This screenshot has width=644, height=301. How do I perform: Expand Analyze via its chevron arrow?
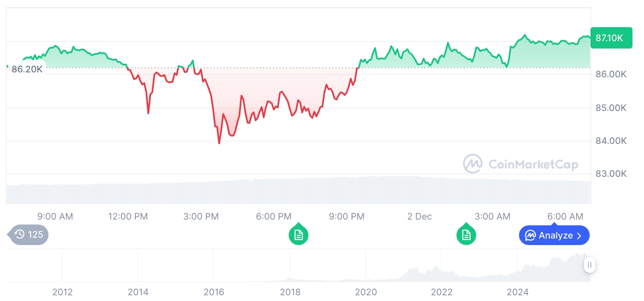tap(579, 236)
